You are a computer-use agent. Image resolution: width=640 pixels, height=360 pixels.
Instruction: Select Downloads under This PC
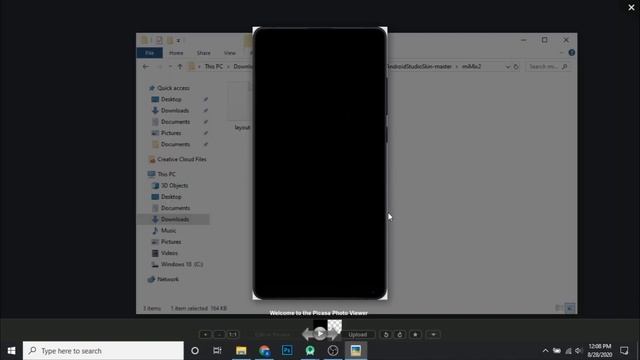[175, 220]
